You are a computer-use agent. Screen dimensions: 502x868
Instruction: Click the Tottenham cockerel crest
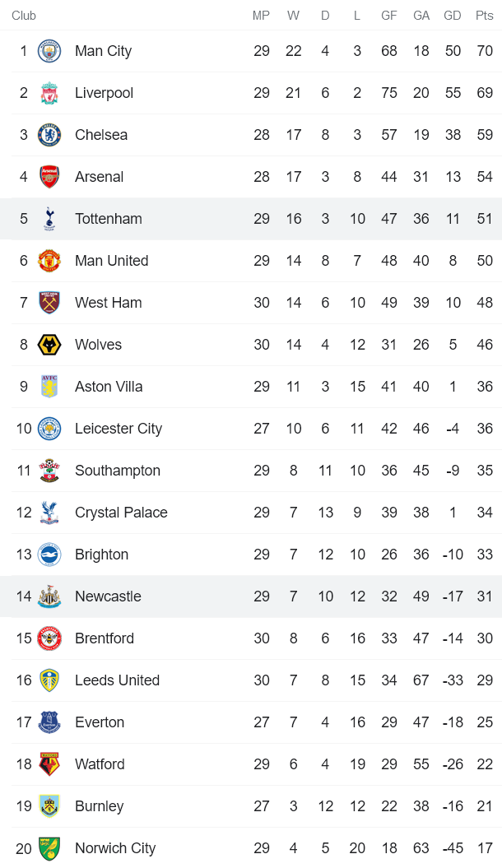49,219
